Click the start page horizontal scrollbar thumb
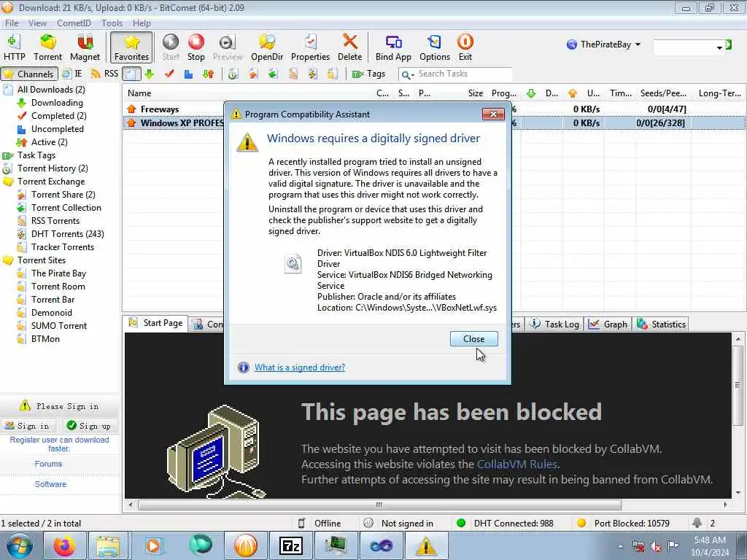The width and height of the screenshot is (747, 560). [x=379, y=505]
